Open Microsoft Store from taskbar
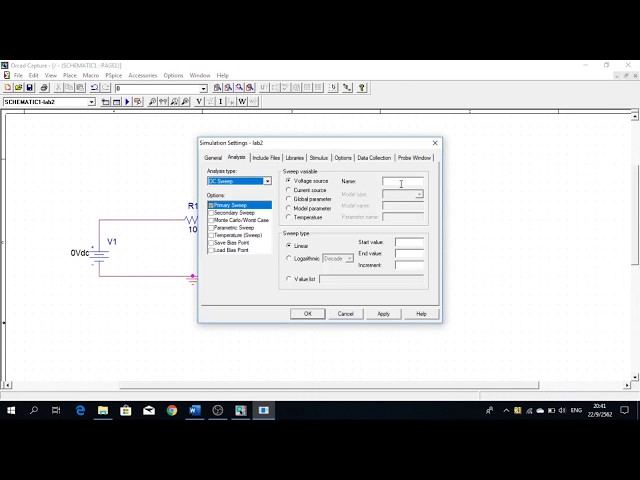The image size is (640, 480). [126, 411]
